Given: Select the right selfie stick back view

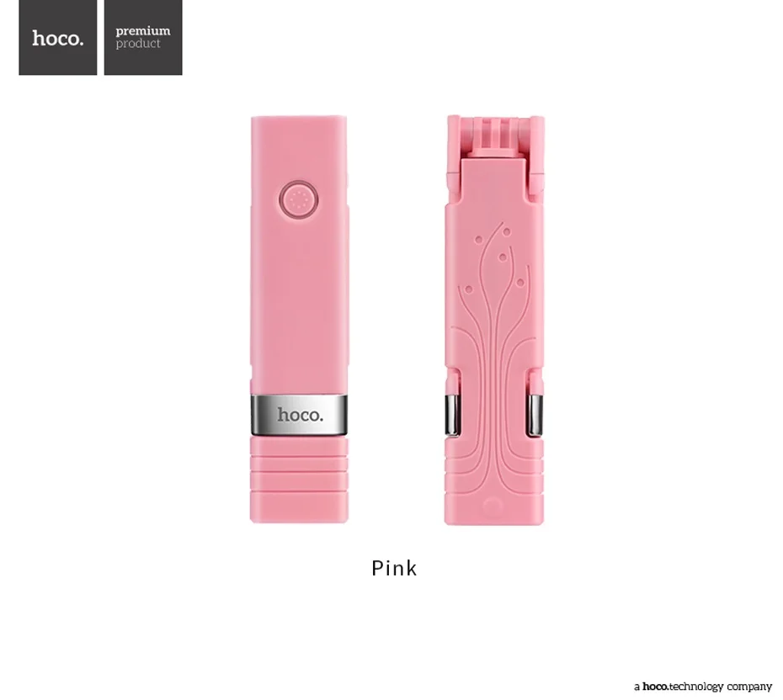Looking at the screenshot, I should click(494, 320).
